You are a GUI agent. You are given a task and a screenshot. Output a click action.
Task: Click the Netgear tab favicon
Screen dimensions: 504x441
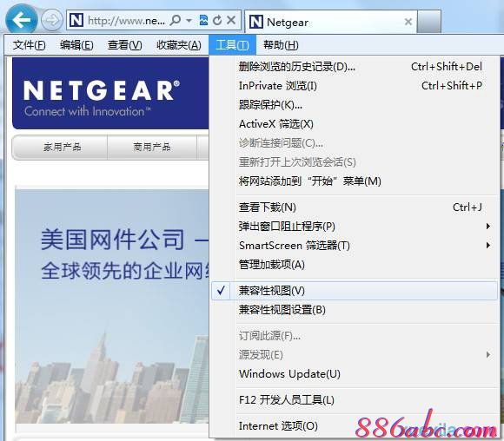(256, 22)
